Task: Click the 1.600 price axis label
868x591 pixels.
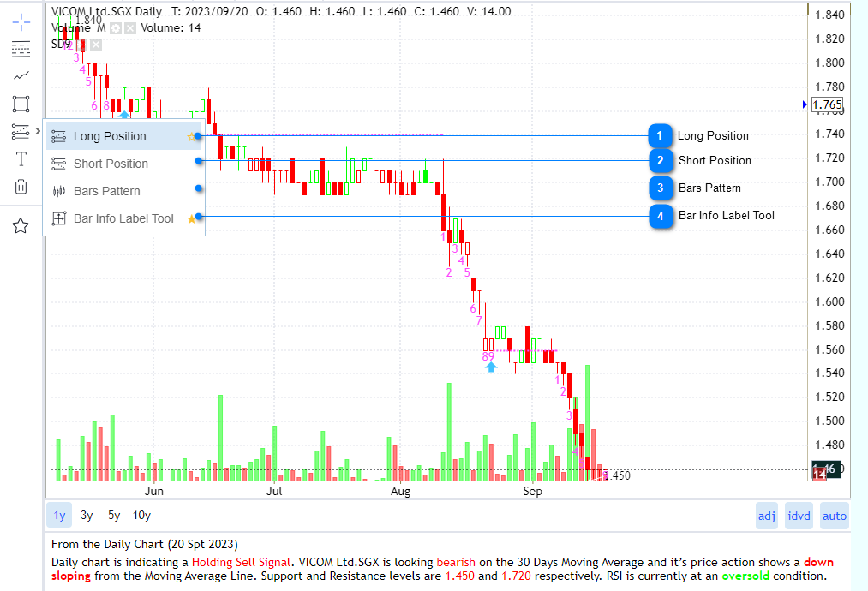Action: click(829, 301)
